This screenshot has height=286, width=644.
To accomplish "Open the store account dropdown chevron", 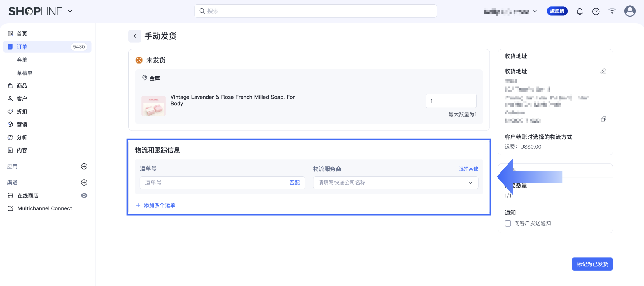I will tap(535, 11).
